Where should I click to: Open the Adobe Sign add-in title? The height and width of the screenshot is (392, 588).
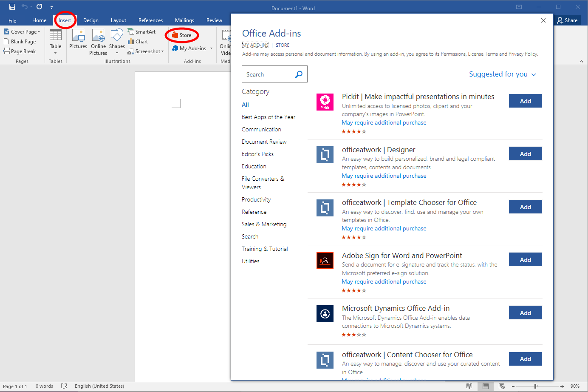tap(402, 256)
